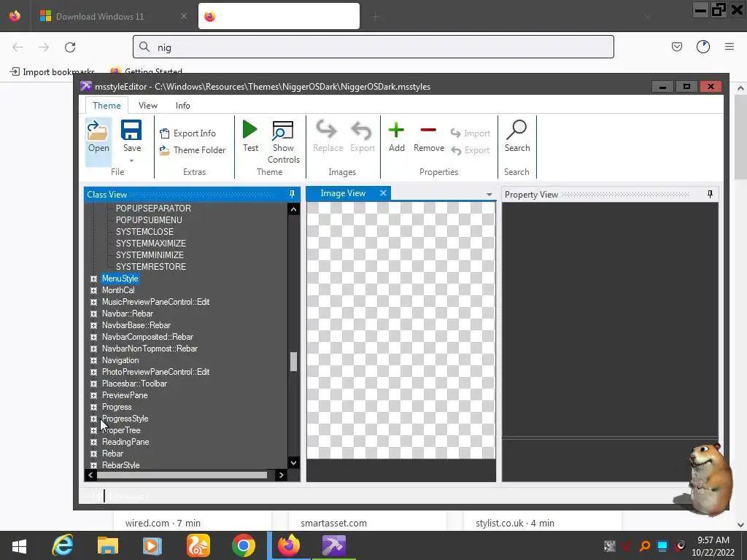Select SYSTEMRESTORE tree item
Image resolution: width=747 pixels, height=560 pixels.
click(151, 267)
